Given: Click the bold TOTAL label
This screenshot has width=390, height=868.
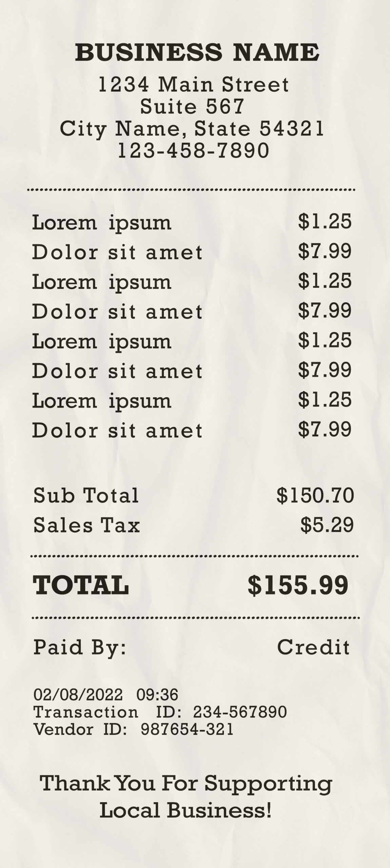Looking at the screenshot, I should point(81,585).
